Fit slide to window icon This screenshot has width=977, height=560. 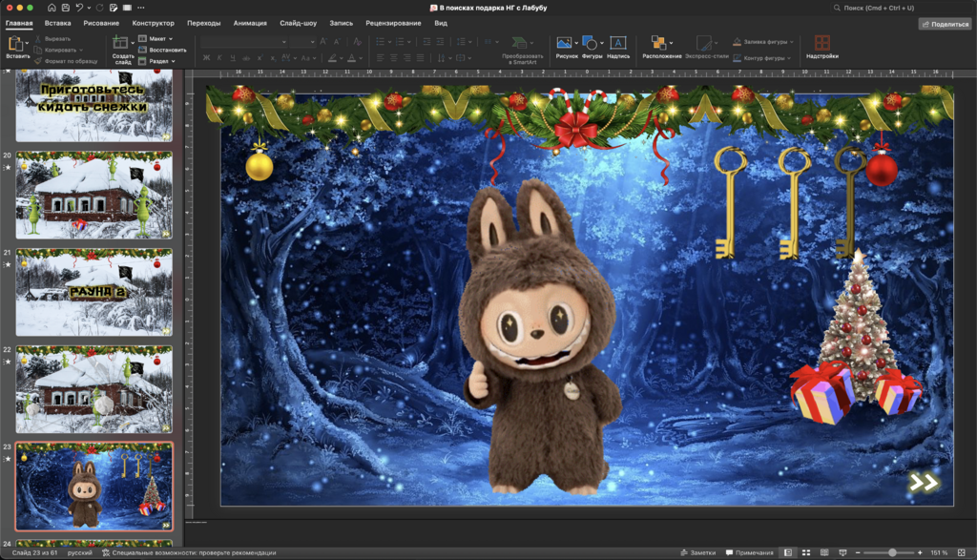pyautogui.click(x=962, y=552)
